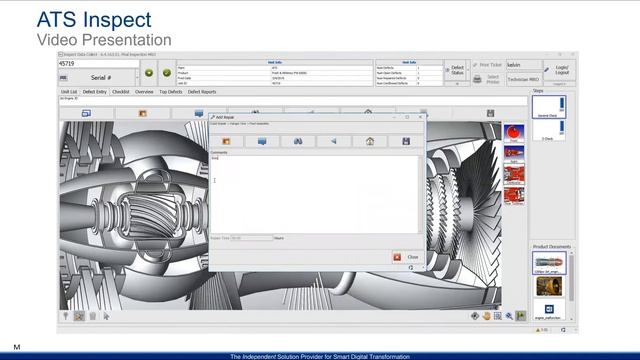Click the binoculars search icon in Add Repair dialog

click(298, 141)
